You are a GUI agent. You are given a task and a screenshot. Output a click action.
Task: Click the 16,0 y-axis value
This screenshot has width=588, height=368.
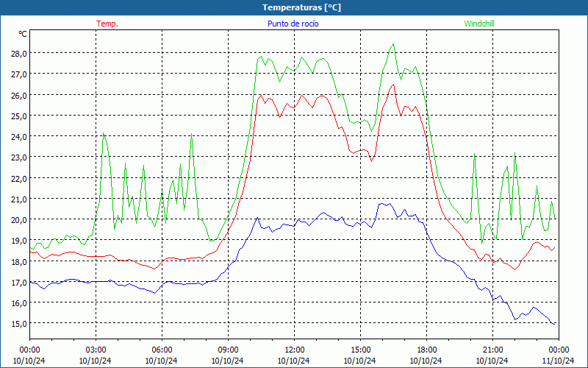click(x=19, y=303)
